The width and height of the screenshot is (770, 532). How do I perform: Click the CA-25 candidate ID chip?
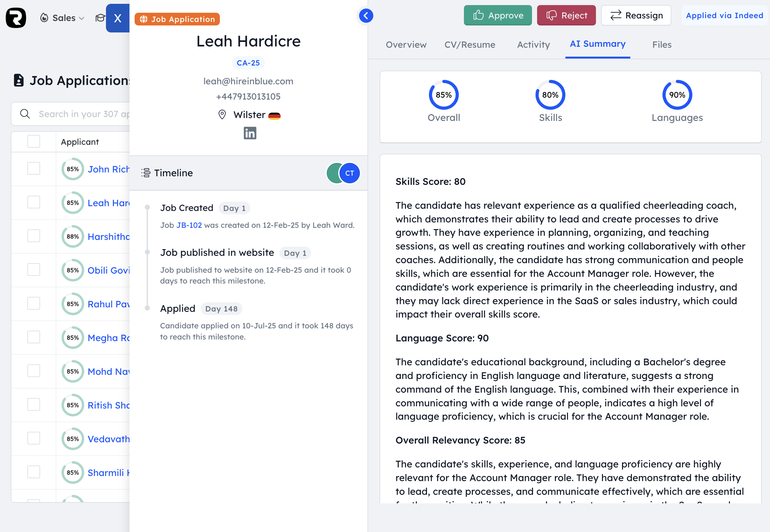248,63
